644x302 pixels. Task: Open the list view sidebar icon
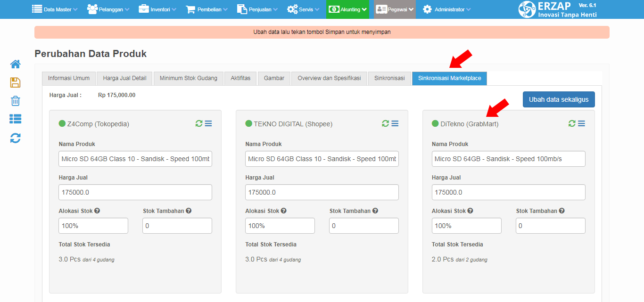[15, 119]
